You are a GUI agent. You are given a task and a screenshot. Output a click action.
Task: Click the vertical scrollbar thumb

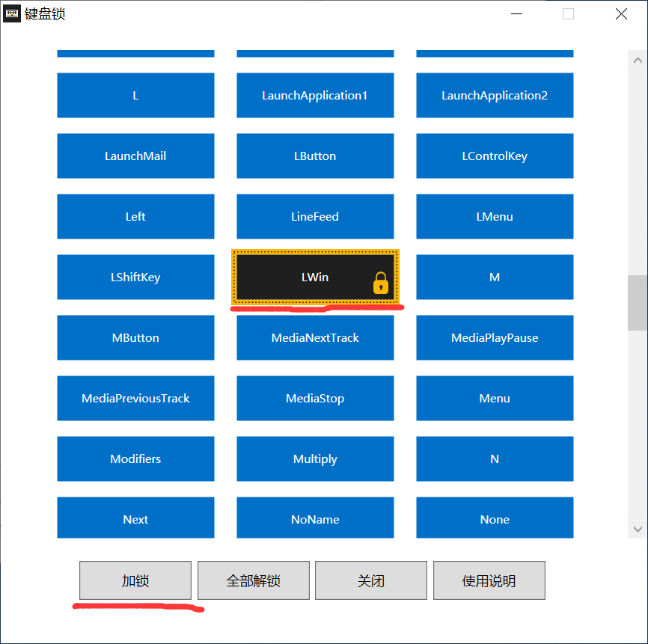click(638, 303)
